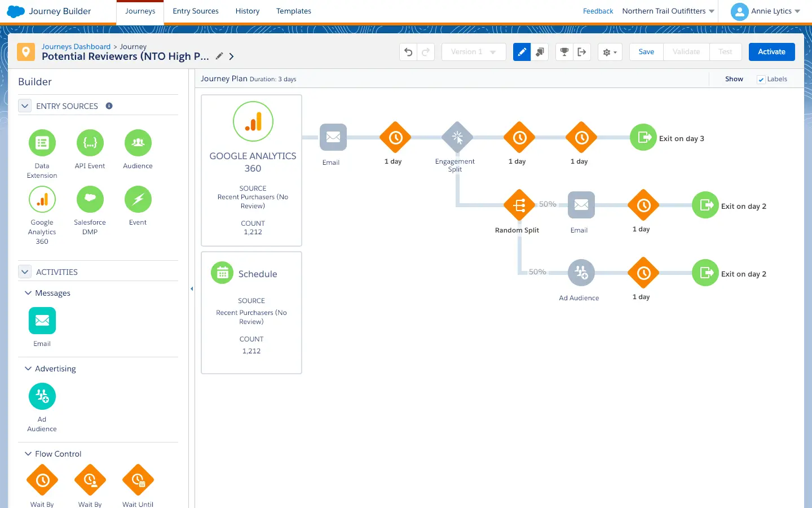The height and width of the screenshot is (508, 812).
Task: Click the middle Exit on day 2 node
Action: pyautogui.click(x=705, y=205)
